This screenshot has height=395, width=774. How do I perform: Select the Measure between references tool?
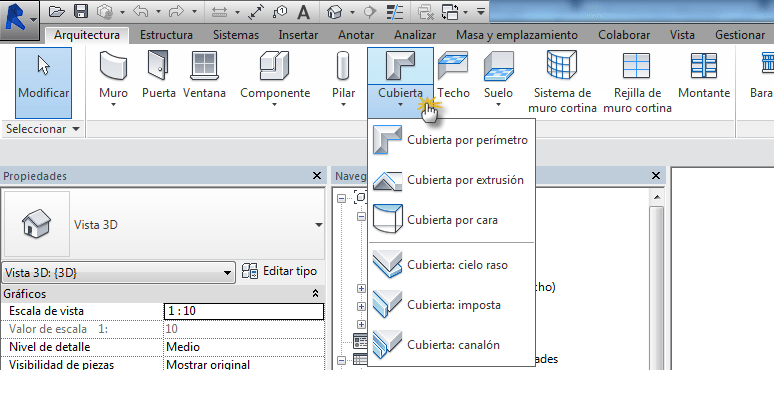219,12
